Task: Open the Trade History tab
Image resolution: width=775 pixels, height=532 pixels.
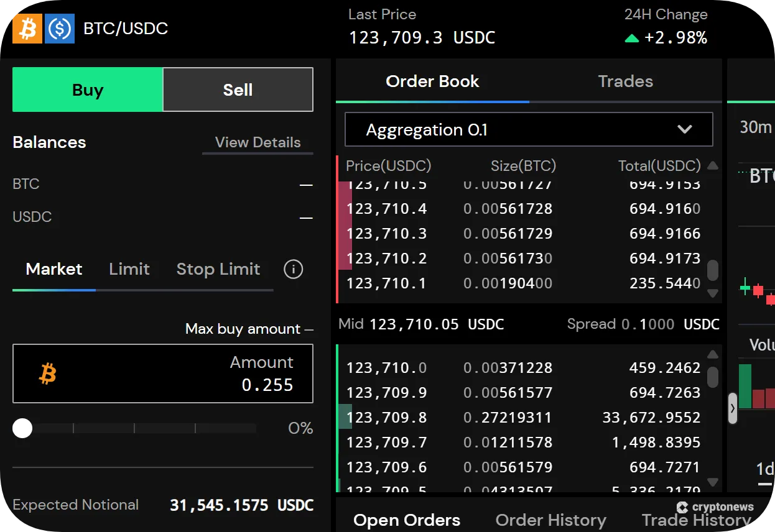Action: (x=697, y=520)
